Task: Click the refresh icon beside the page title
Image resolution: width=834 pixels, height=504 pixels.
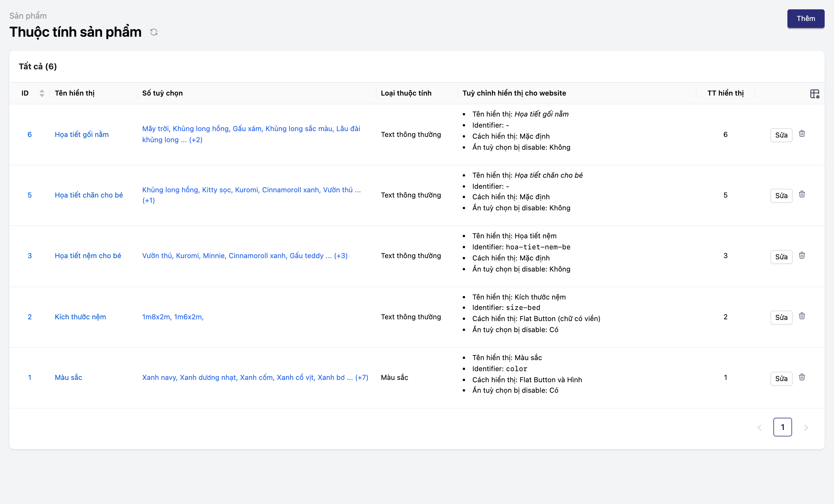Action: tap(154, 32)
